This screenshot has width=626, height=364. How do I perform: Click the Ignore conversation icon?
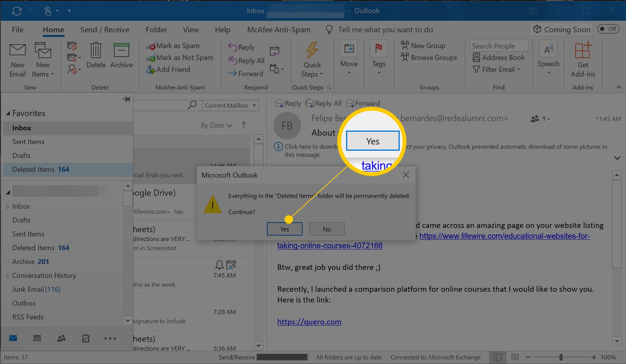(x=72, y=46)
